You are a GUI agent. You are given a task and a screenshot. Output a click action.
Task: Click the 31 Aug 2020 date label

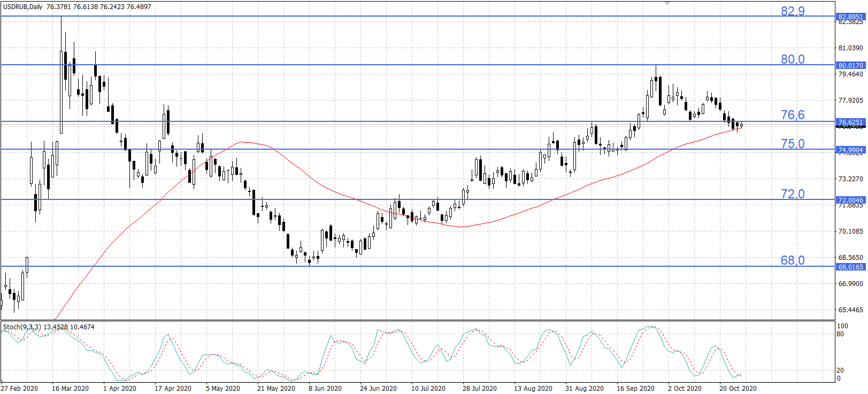coord(585,389)
